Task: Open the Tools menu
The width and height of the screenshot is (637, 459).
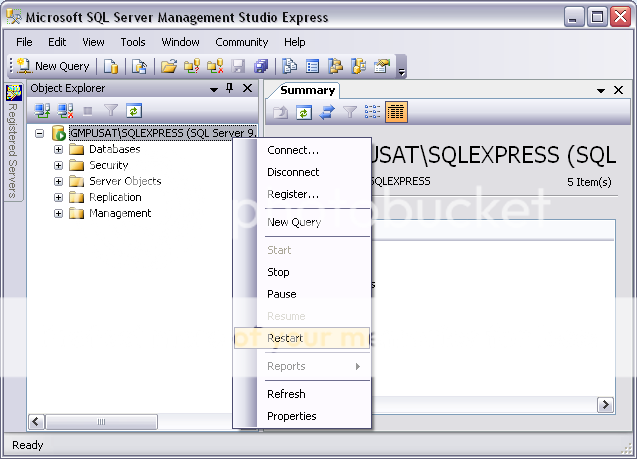Action: click(133, 42)
